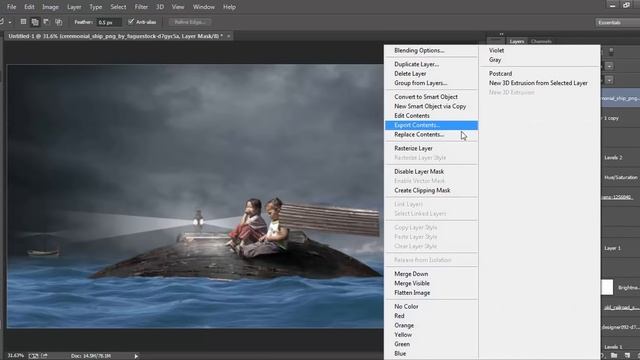
Task: Choose Duplicate Layer from context menu
Action: tap(431, 64)
